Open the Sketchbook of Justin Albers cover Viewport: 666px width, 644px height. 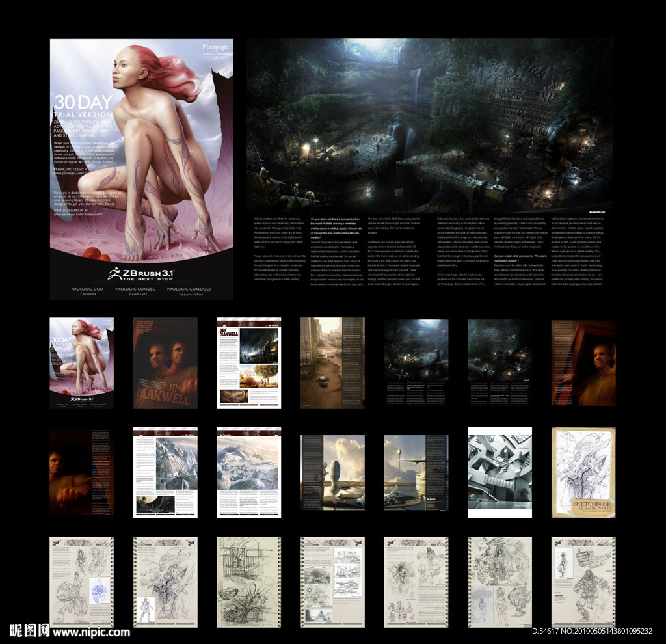[583, 472]
